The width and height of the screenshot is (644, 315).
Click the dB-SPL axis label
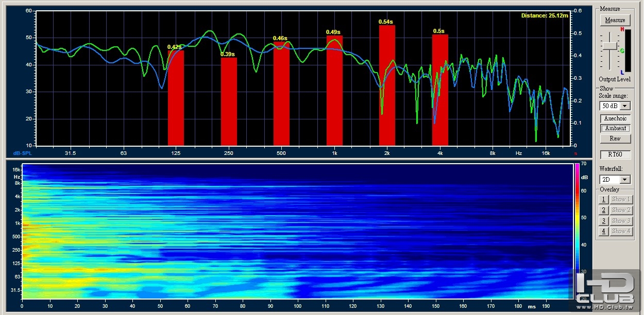[23, 153]
